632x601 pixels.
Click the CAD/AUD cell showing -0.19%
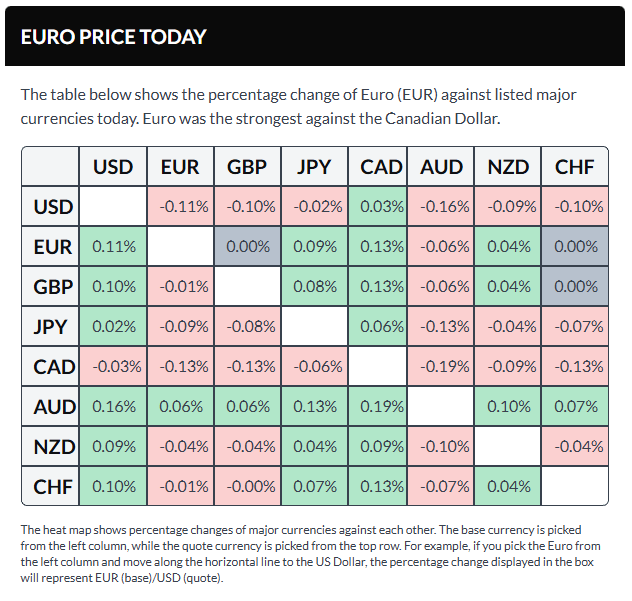(x=440, y=367)
